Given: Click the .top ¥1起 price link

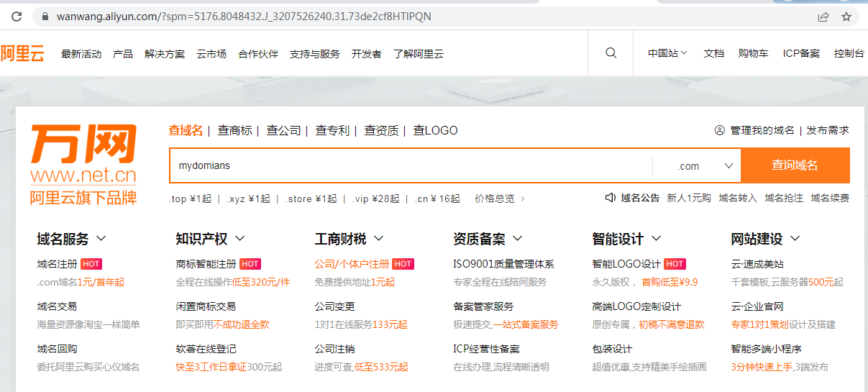Looking at the screenshot, I should point(191,199).
